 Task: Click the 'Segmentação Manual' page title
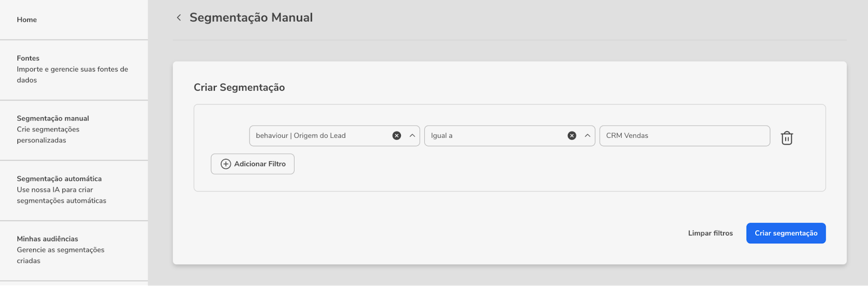251,17
